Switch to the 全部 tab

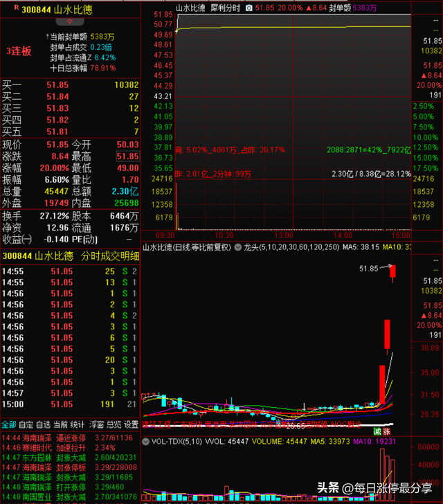point(8,424)
